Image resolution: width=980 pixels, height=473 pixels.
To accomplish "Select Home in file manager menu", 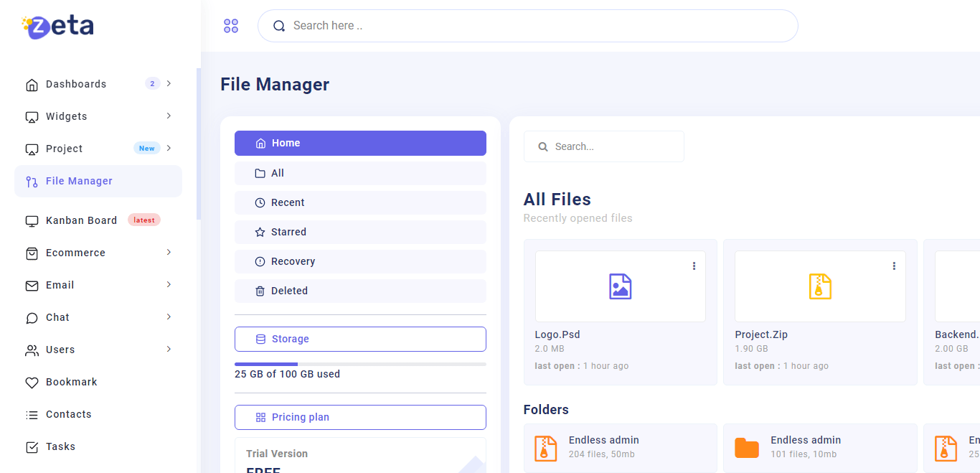I will (360, 143).
